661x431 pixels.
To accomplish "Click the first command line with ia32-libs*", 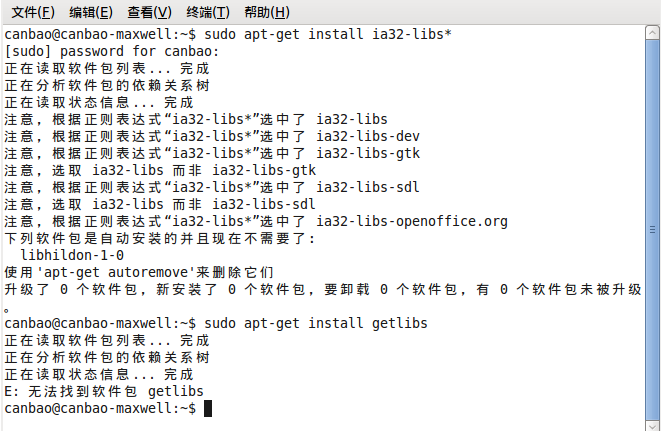I will coord(228,34).
